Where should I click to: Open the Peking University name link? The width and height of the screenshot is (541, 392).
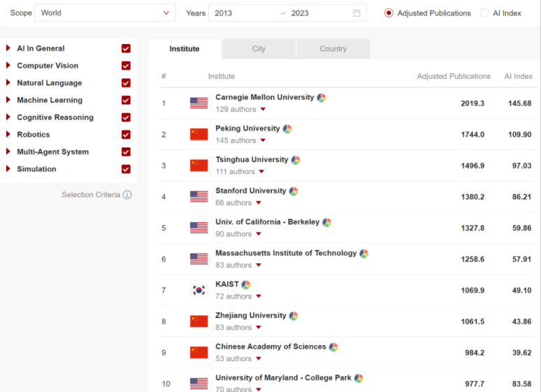(247, 129)
